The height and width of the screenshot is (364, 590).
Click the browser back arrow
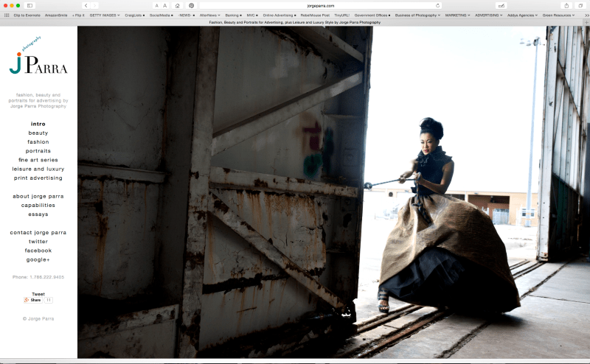coord(86,5)
